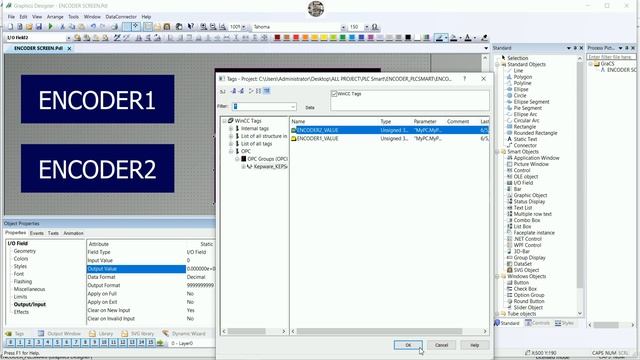Open the font size 150 dropdown
Image resolution: width=640 pixels, height=360 pixels.
(x=367, y=27)
